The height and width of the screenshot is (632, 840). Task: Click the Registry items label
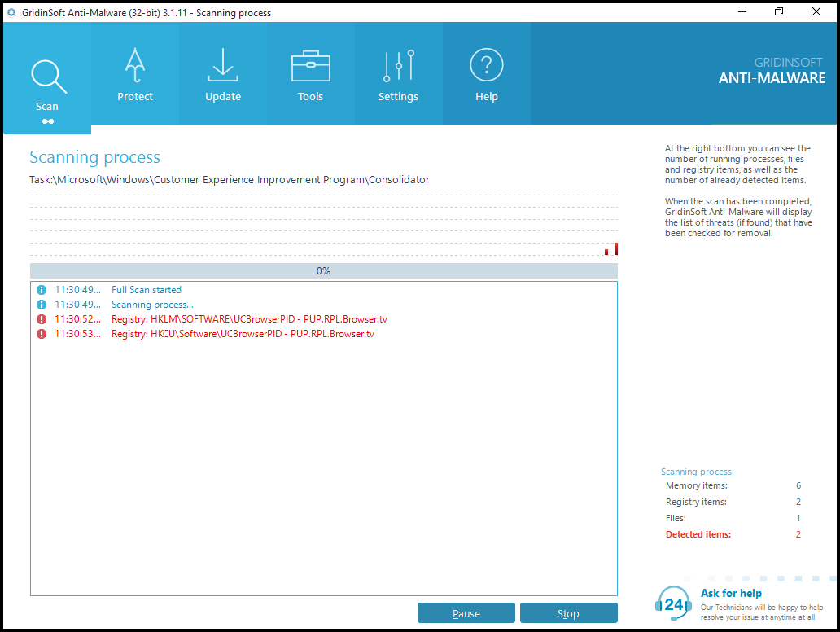696,502
